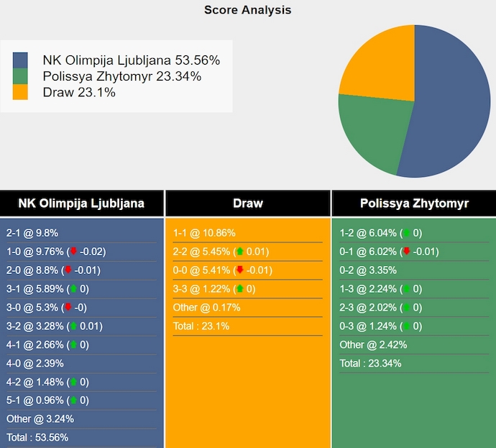The height and width of the screenshot is (448, 496).
Task: Click the red arrow beside 0-1 @ 6.02%
Action: [406, 252]
